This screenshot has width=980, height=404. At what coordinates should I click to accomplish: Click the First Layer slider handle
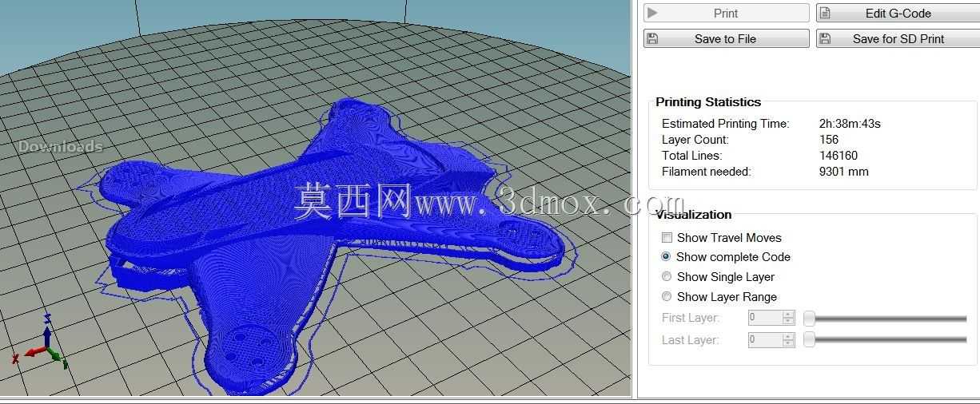click(x=809, y=319)
